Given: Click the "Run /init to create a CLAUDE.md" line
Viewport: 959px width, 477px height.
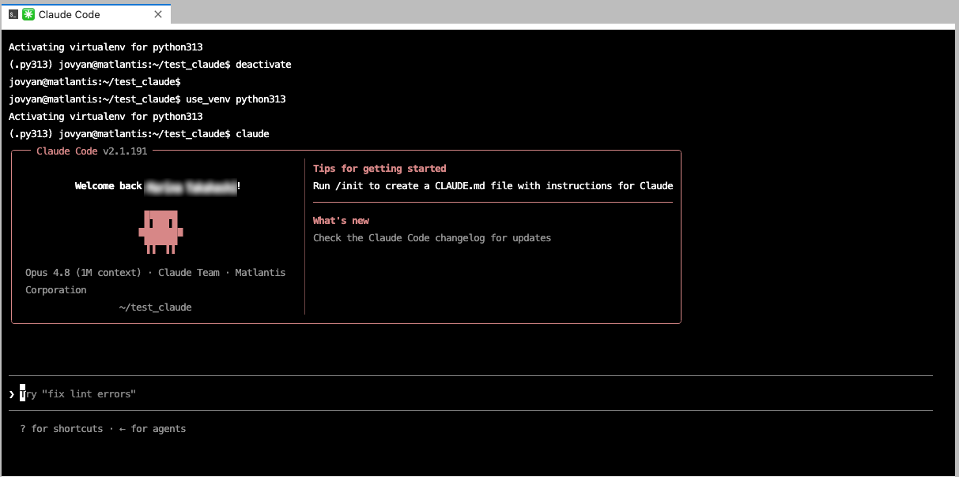Looking at the screenshot, I should pos(493,186).
